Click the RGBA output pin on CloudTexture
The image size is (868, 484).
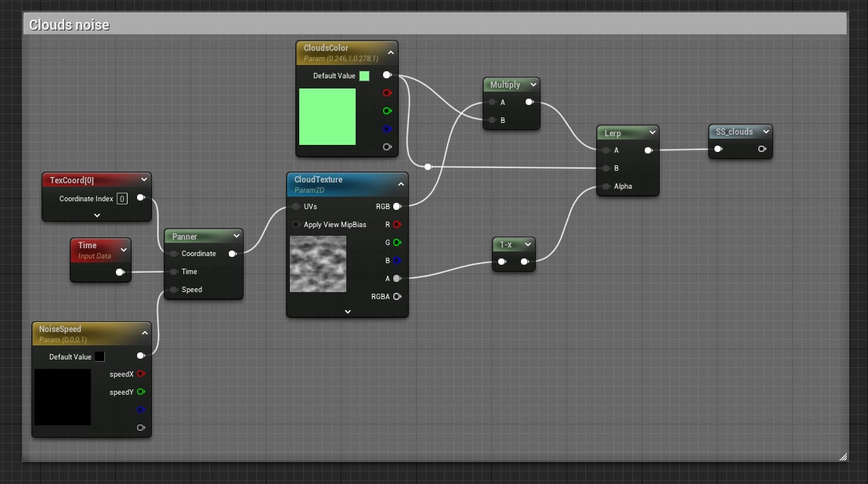396,297
